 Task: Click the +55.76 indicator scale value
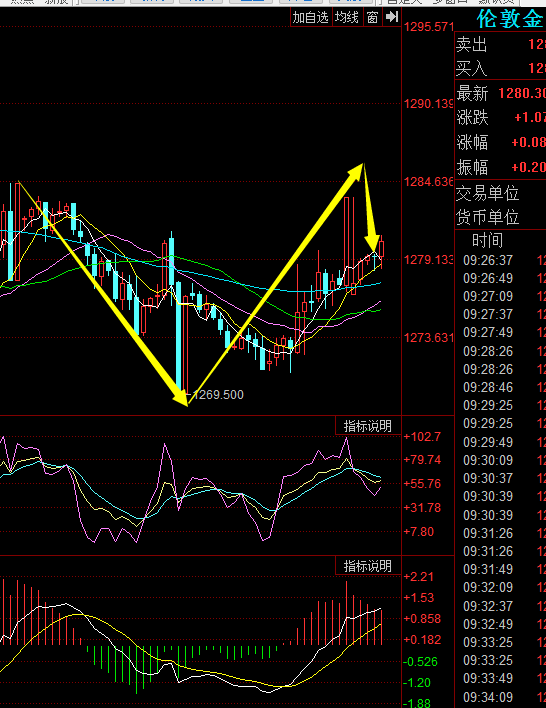click(x=422, y=484)
